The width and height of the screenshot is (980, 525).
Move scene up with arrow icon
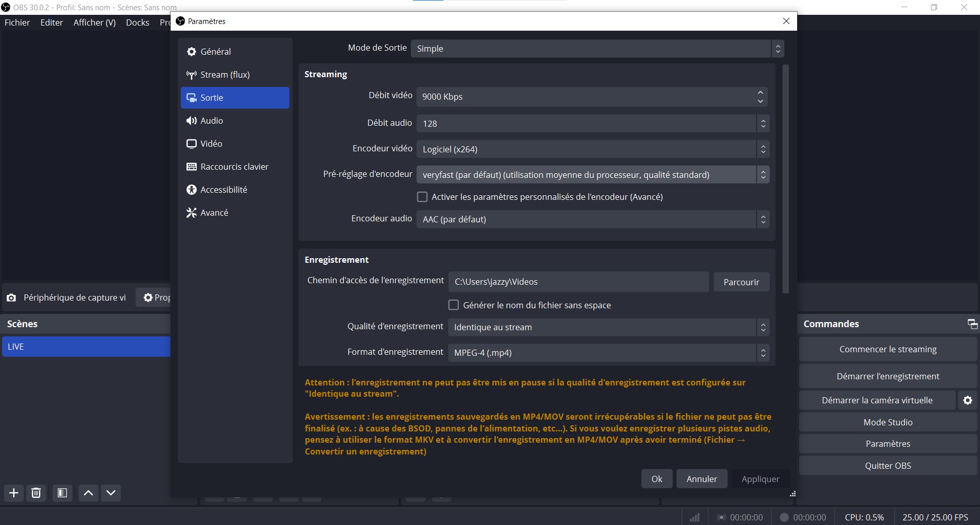coord(88,493)
